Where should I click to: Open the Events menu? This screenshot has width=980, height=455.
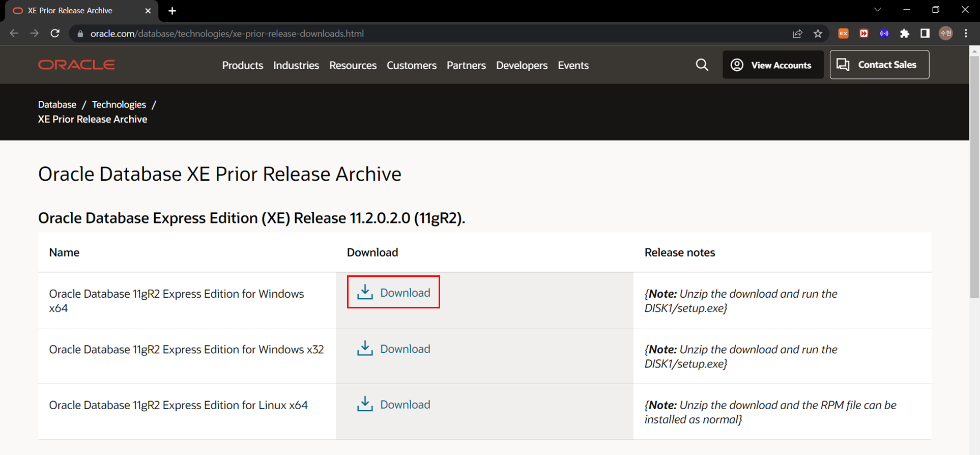[x=573, y=65]
